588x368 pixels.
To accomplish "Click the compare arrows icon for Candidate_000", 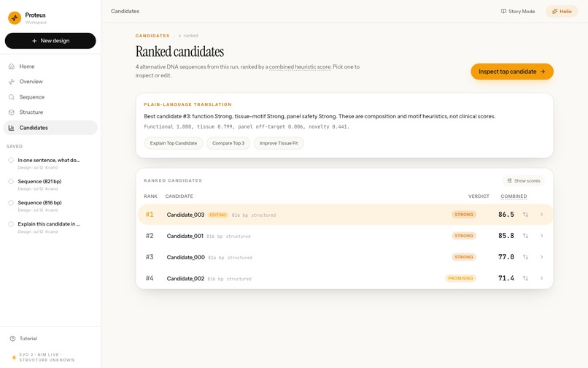I will [525, 257].
